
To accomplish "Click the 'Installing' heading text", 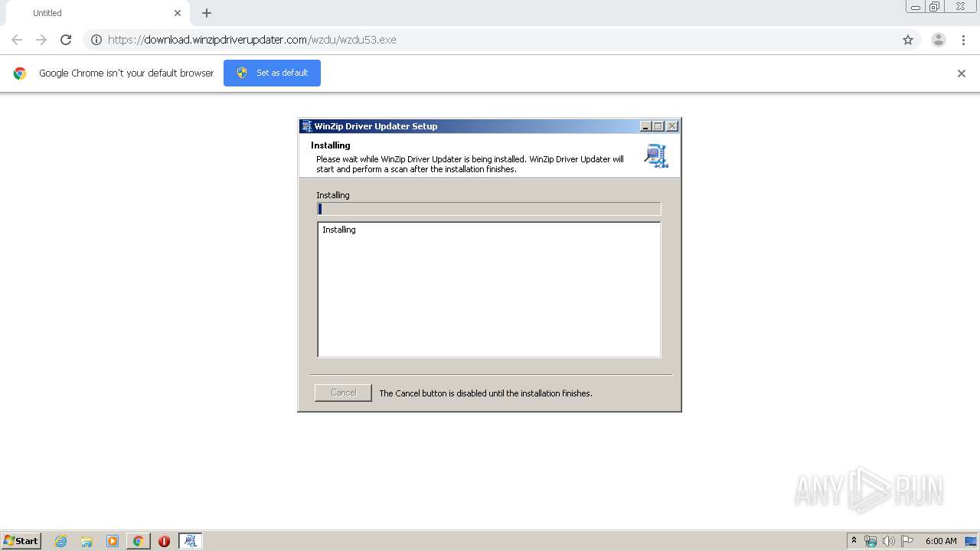I will click(x=330, y=145).
